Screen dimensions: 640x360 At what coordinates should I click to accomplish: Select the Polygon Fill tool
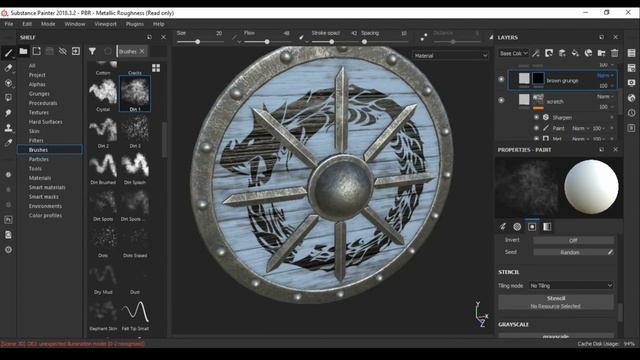8,98
